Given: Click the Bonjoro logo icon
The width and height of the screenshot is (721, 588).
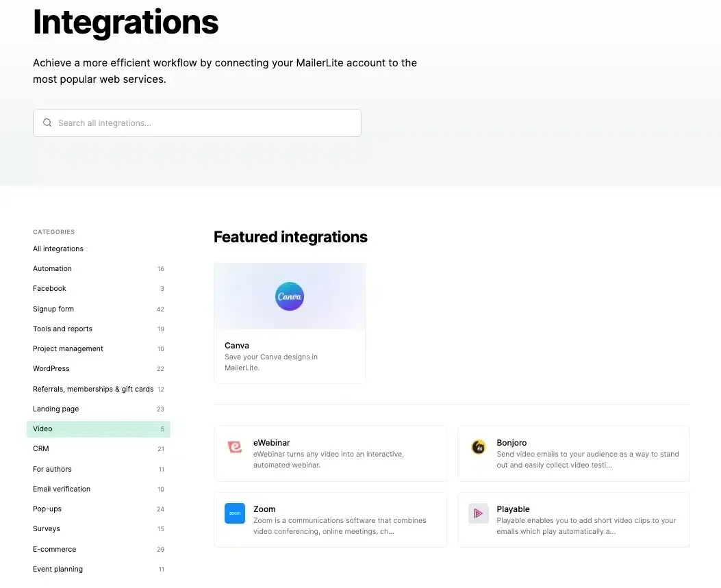Looking at the screenshot, I should [478, 447].
